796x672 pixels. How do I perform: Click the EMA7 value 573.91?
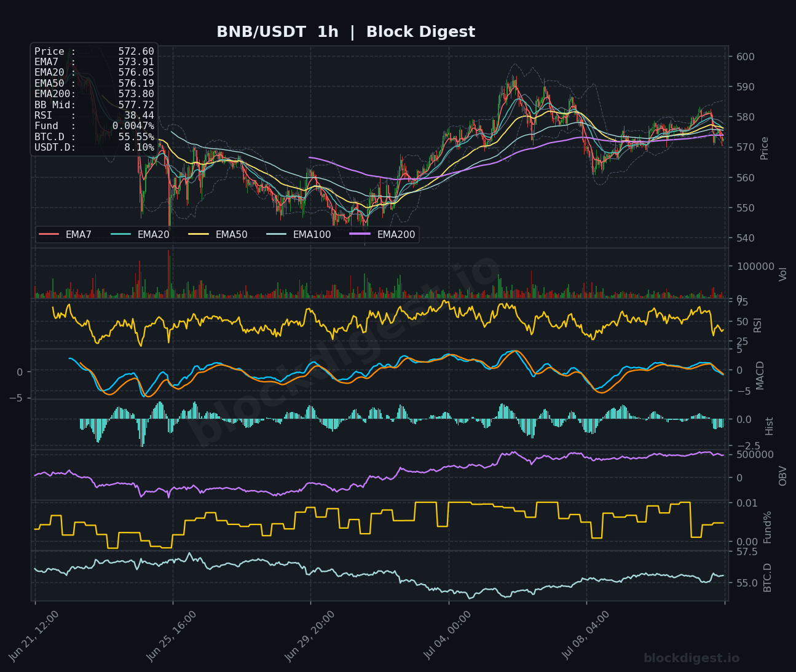(x=136, y=62)
